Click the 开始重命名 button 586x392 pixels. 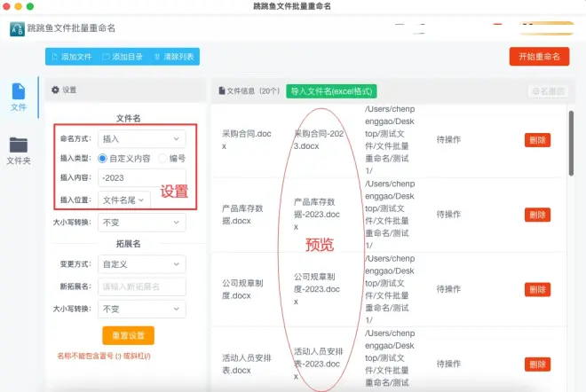(x=539, y=57)
